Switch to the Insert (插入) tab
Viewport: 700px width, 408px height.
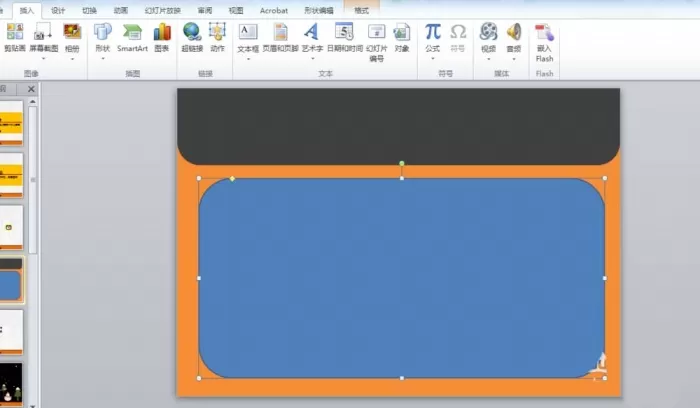coord(27,10)
